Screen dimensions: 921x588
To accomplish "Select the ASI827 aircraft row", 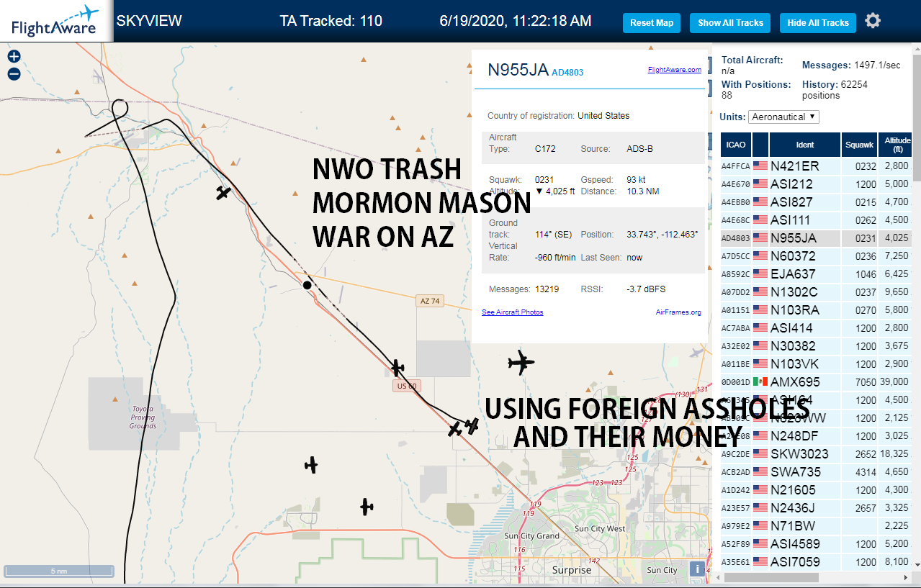I will pyautogui.click(x=817, y=202).
